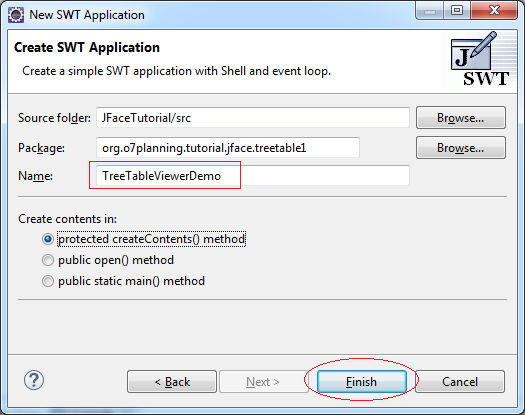Click the SWT wizard banner image
This screenshot has height=415, width=525.
[x=480, y=59]
